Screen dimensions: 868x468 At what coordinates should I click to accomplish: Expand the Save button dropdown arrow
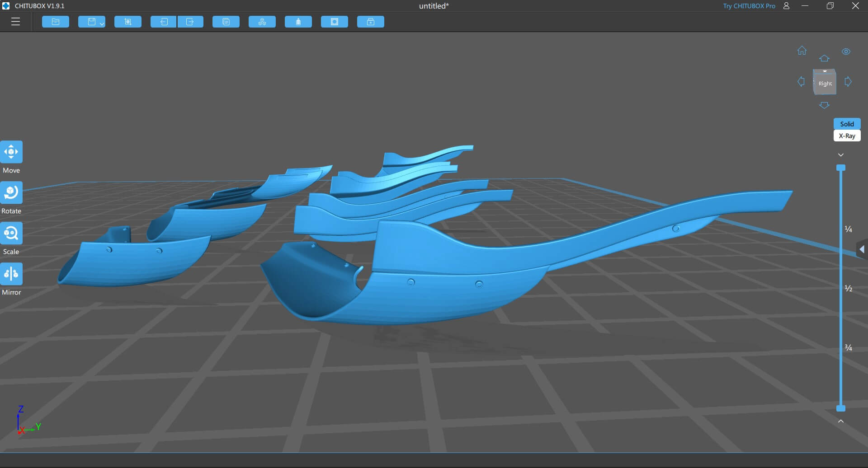tap(102, 23)
